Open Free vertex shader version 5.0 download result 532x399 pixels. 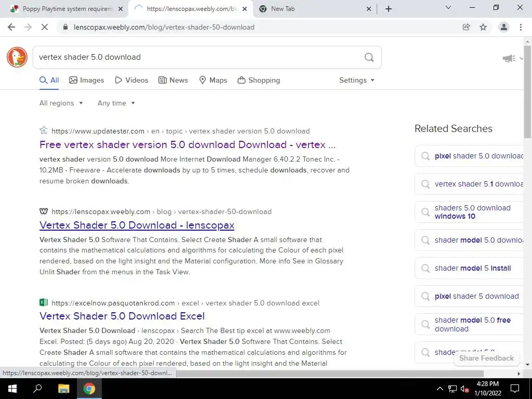click(x=187, y=144)
